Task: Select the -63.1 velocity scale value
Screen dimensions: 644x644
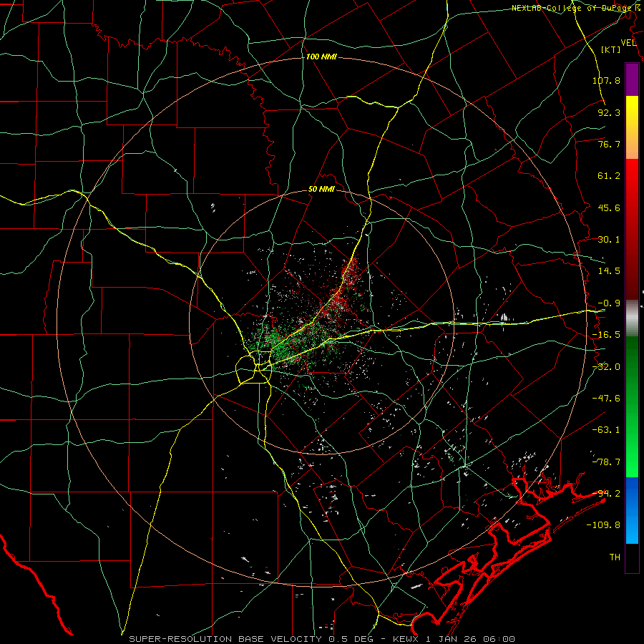Action: click(x=606, y=430)
